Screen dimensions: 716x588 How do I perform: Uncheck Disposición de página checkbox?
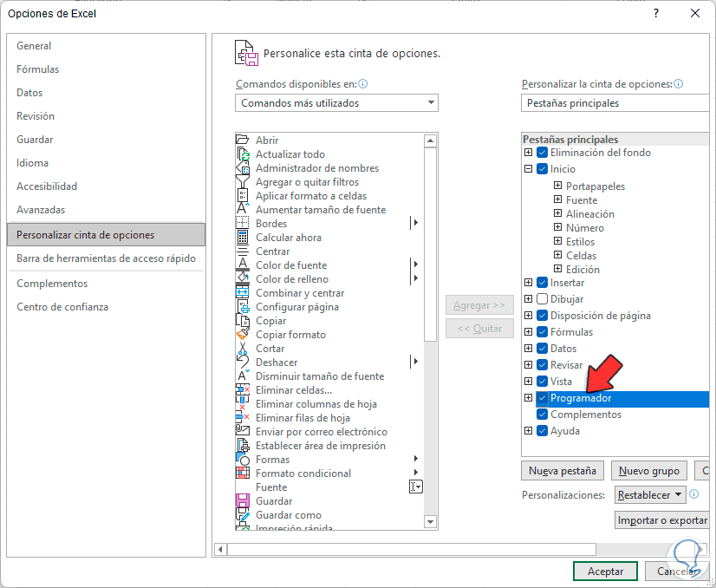pos(542,316)
